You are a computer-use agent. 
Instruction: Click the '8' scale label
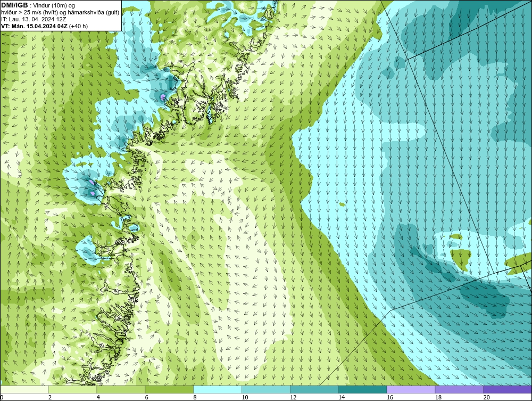[x=195, y=397]
